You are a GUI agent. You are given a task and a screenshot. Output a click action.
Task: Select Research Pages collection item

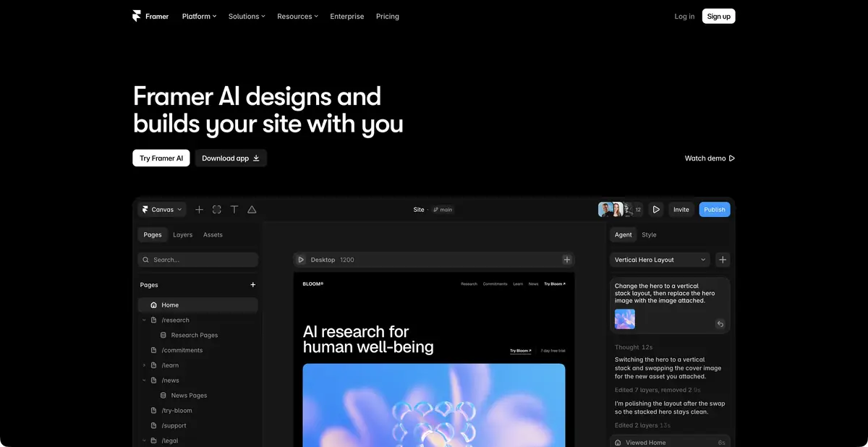(195, 336)
